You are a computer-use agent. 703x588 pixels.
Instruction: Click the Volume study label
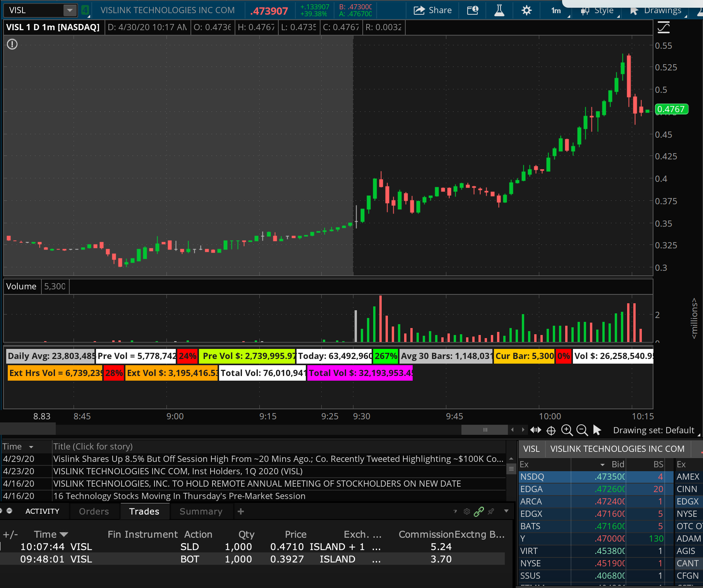21,286
